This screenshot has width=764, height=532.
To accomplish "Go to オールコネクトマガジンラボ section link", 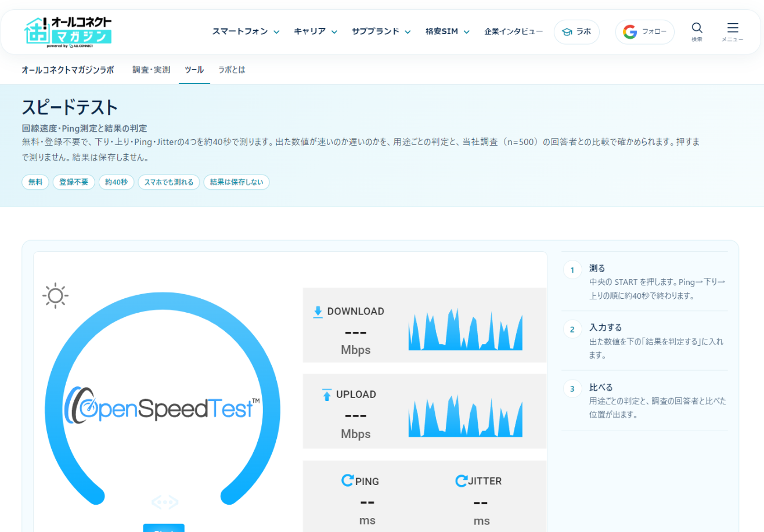I will tap(68, 70).
